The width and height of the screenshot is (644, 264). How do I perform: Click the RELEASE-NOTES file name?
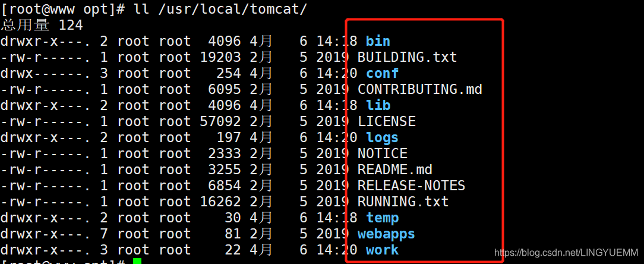tap(411, 186)
